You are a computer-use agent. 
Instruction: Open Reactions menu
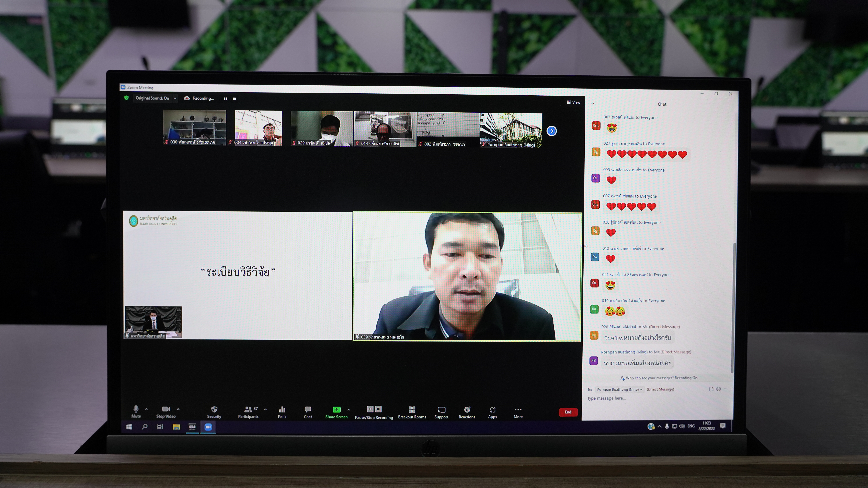click(x=467, y=413)
